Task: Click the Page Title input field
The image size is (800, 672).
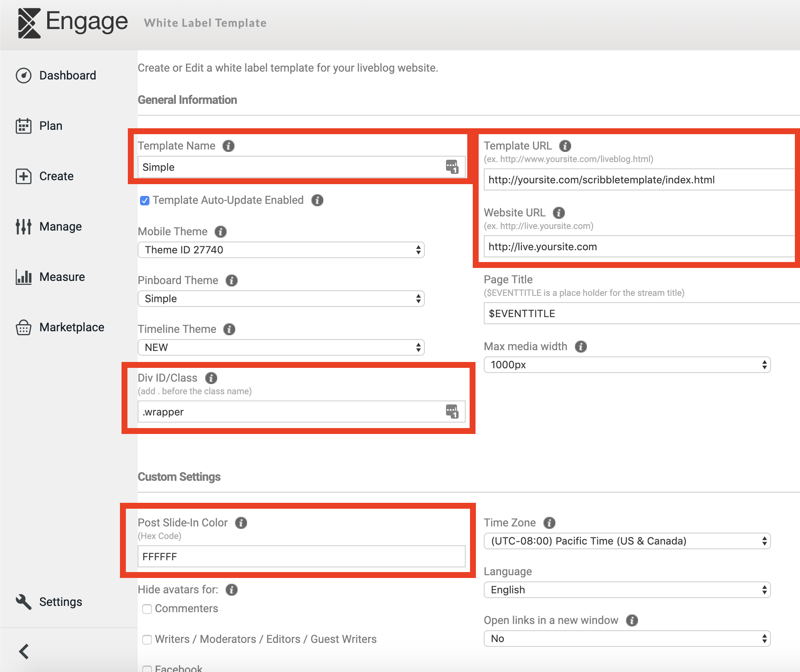Action: 642,313
